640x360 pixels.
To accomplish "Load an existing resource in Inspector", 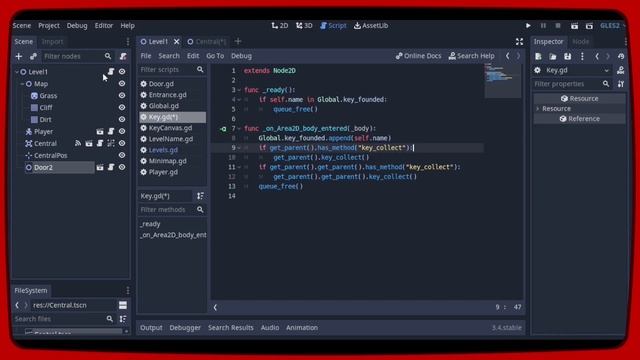I will pyautogui.click(x=553, y=56).
